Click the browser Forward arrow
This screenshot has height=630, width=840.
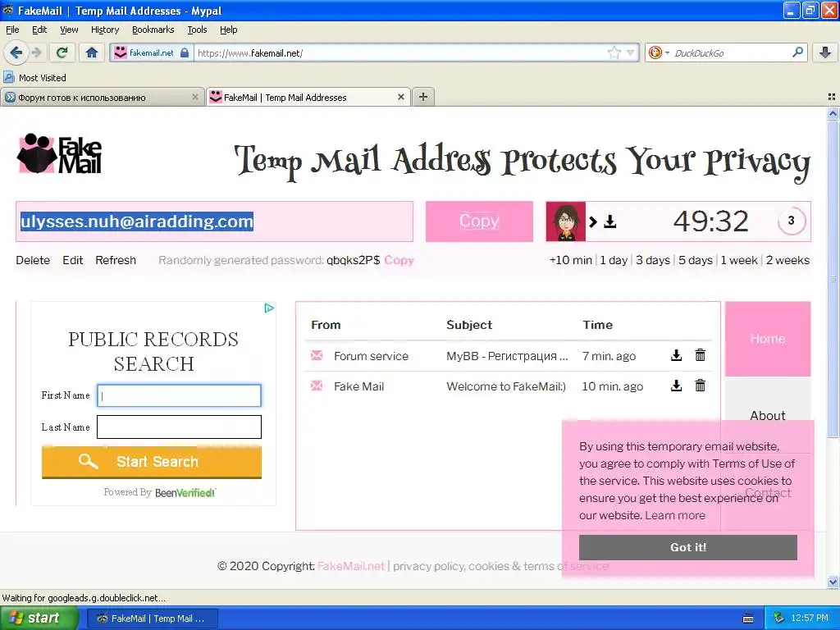click(36, 52)
